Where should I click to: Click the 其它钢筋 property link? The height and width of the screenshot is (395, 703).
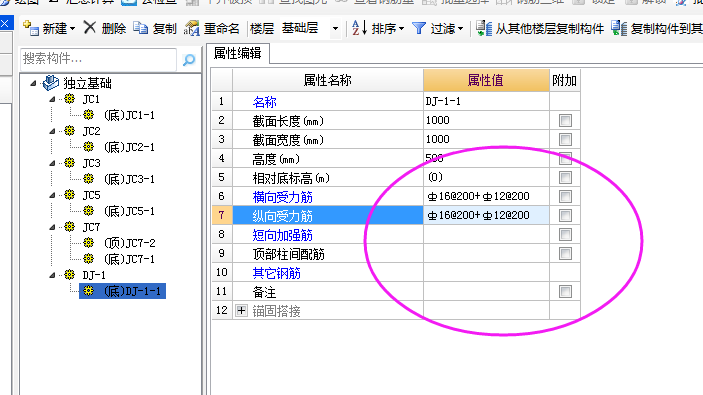pyautogui.click(x=276, y=273)
